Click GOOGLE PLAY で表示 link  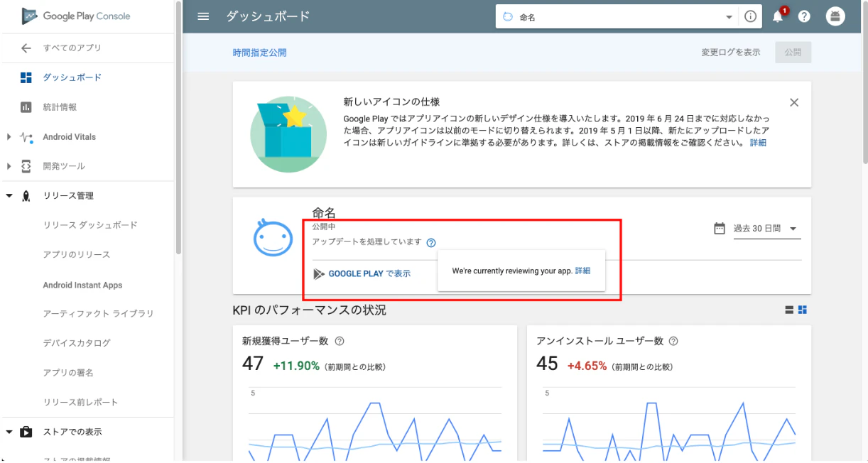click(369, 273)
